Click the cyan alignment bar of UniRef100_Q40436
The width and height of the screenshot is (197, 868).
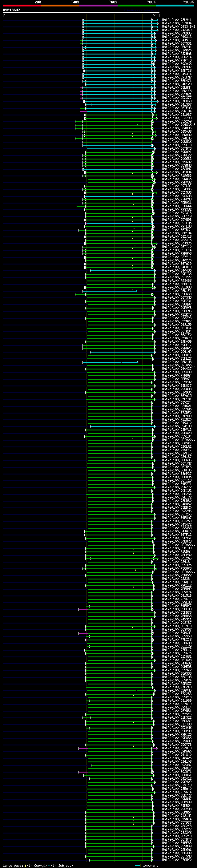tap(123, 271)
